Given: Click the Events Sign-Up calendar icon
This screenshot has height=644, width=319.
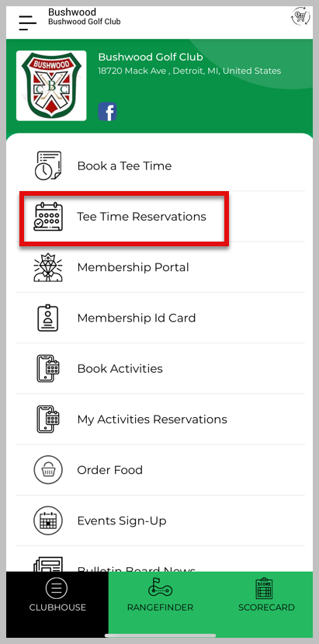Looking at the screenshot, I should [x=48, y=520].
